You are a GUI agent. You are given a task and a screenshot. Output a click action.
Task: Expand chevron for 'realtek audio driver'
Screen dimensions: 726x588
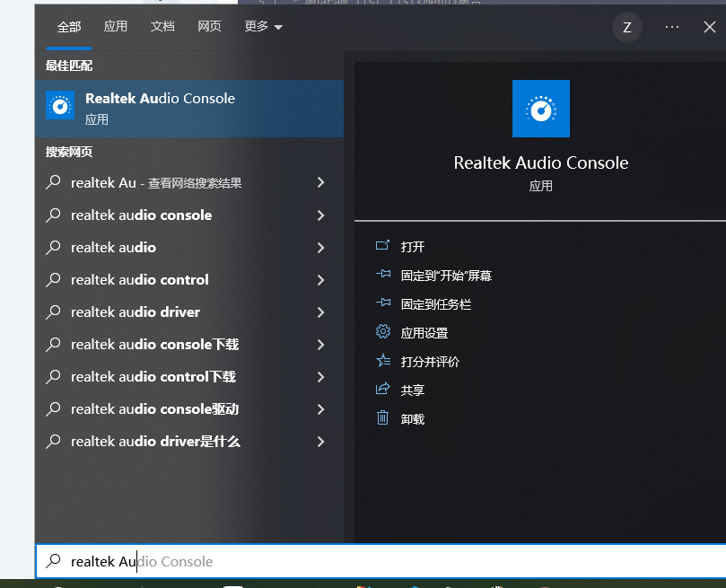click(321, 312)
